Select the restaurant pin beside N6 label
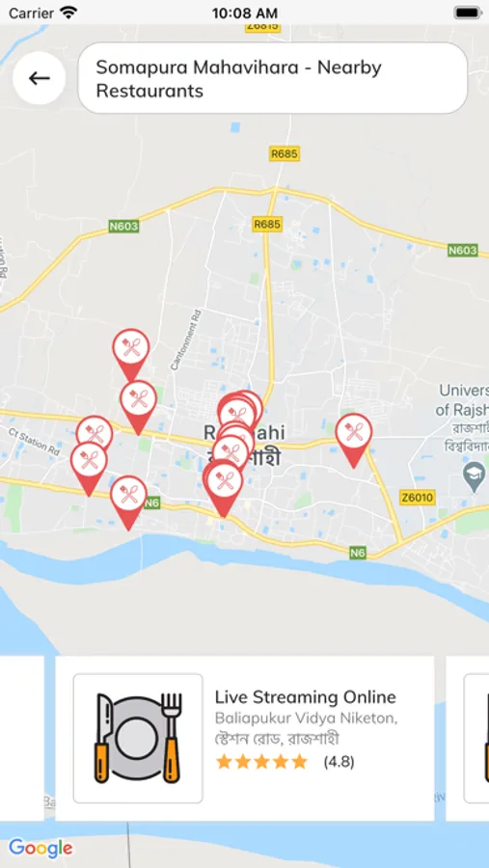 (x=128, y=502)
